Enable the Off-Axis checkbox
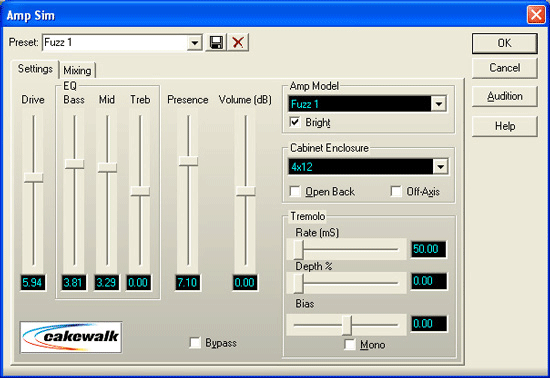This screenshot has width=550, height=378. pos(396,191)
